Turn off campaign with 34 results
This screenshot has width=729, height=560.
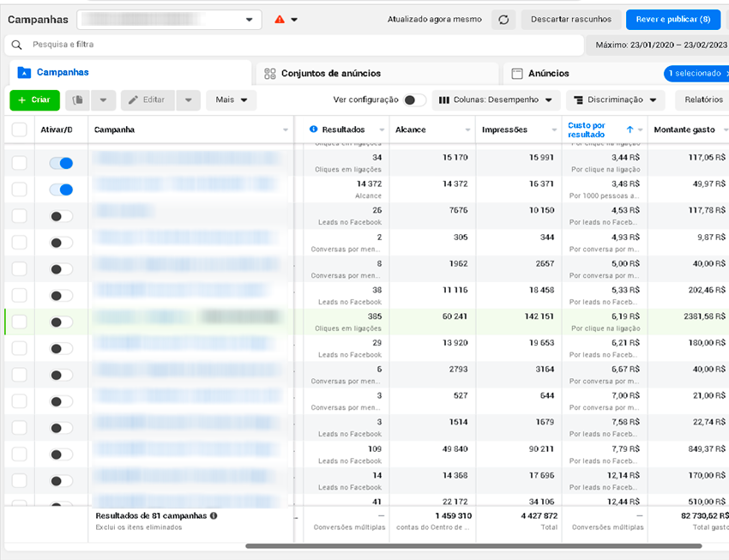pyautogui.click(x=62, y=163)
